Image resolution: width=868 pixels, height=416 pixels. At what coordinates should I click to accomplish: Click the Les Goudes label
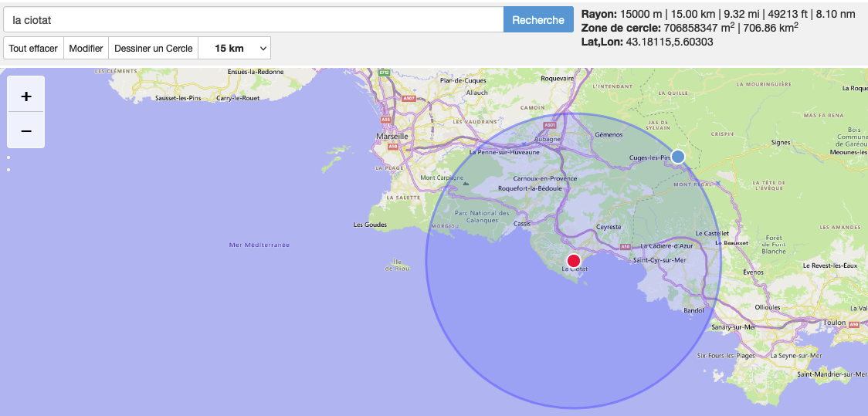point(370,225)
